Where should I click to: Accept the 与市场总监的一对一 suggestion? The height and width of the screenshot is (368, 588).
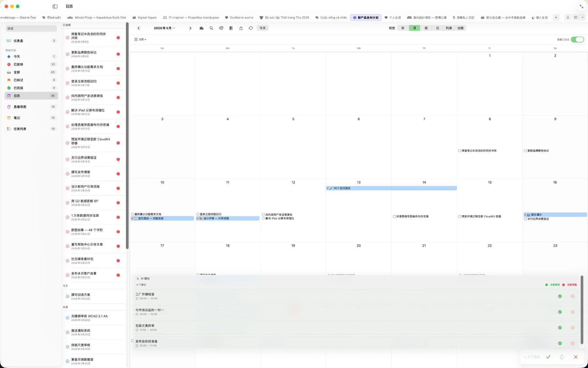coord(560,312)
